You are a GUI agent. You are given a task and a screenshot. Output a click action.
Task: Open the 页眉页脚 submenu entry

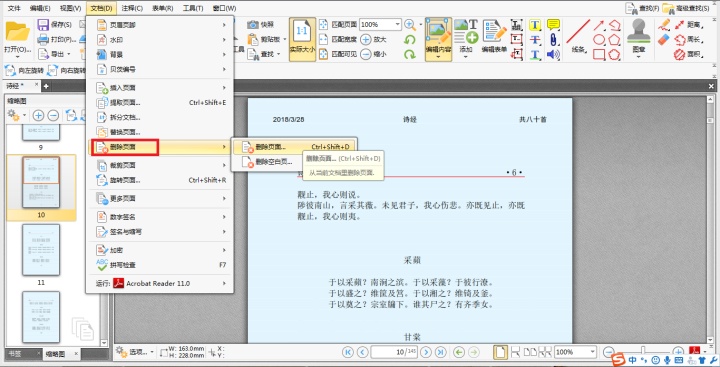pyautogui.click(x=160, y=25)
